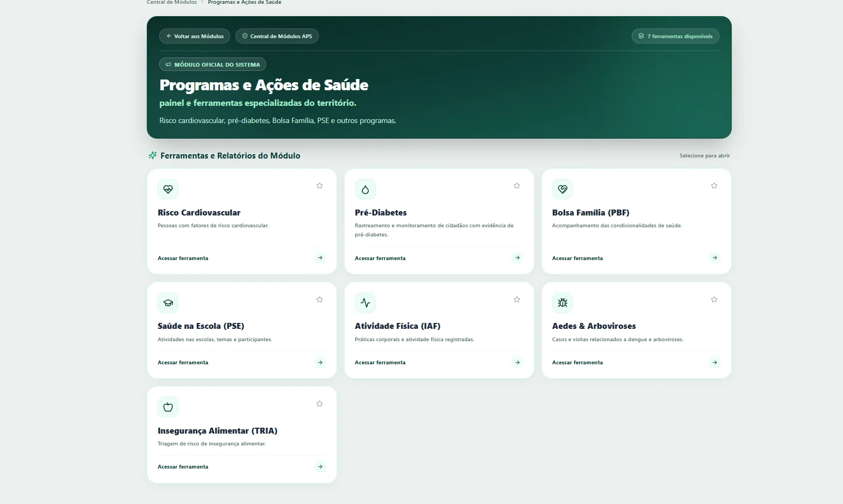Favorite Aedes & Arboviroses with the star
The height and width of the screenshot is (504, 843).
[714, 299]
